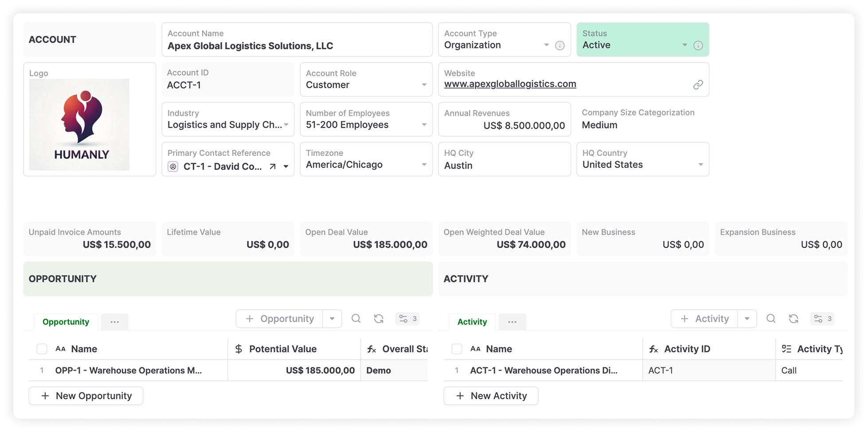Click the + Activity toolbar button
Screen dimensions: 868x432
click(x=704, y=319)
